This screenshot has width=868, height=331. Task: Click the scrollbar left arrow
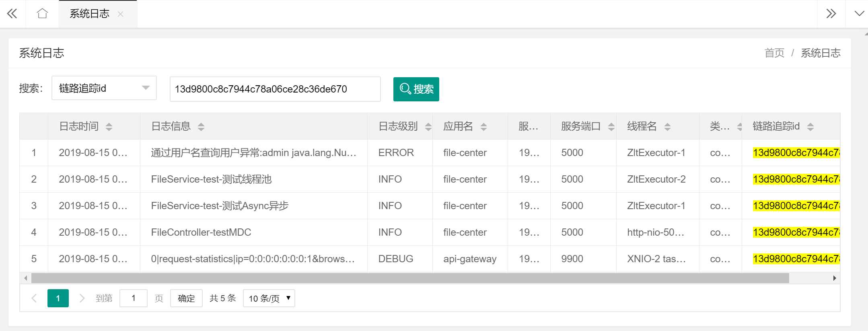(x=26, y=278)
